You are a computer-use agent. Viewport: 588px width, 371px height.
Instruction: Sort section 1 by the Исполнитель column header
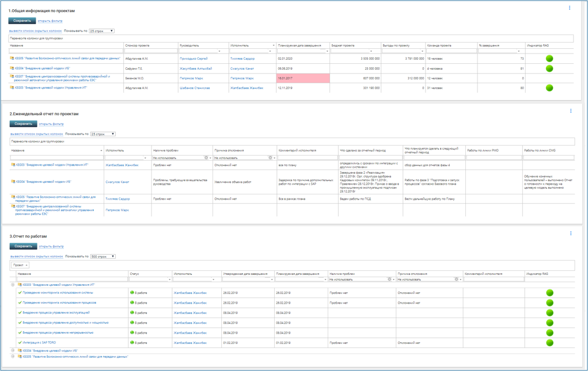point(239,45)
